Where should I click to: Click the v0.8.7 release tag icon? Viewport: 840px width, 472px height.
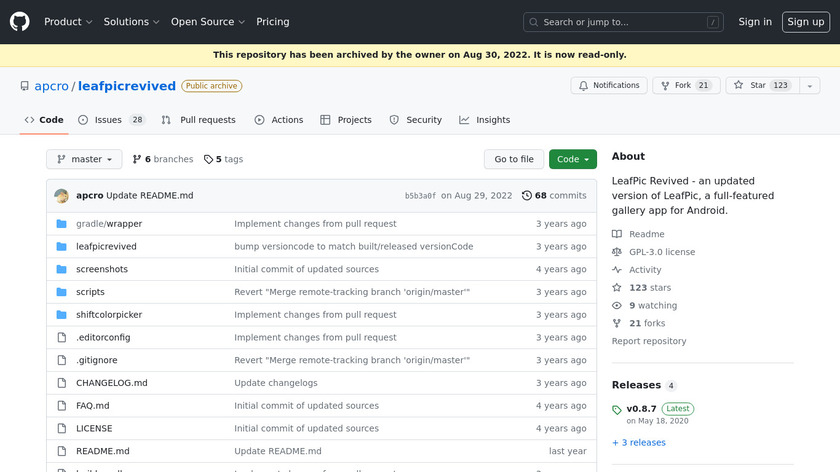(617, 410)
